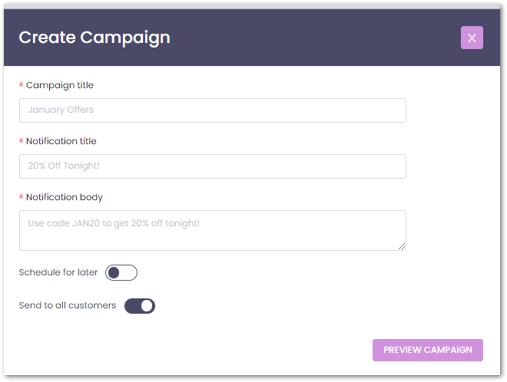This screenshot has height=382, width=507.
Task: Click the Send to all customers label
Action: tap(67, 305)
